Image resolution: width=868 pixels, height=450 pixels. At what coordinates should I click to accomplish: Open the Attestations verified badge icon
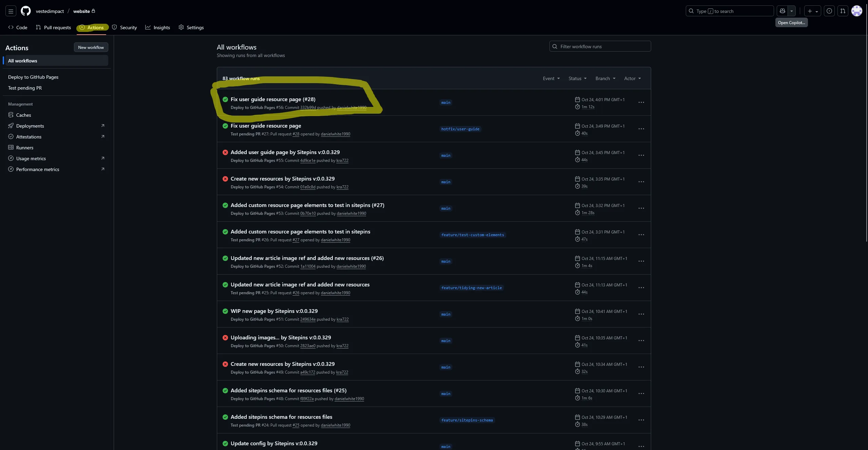11,136
